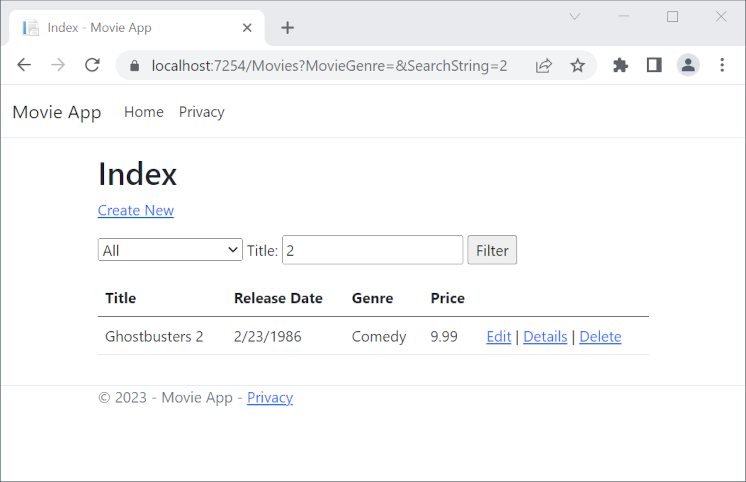The height and width of the screenshot is (482, 746).
Task: Close the browser window
Action: (721, 17)
